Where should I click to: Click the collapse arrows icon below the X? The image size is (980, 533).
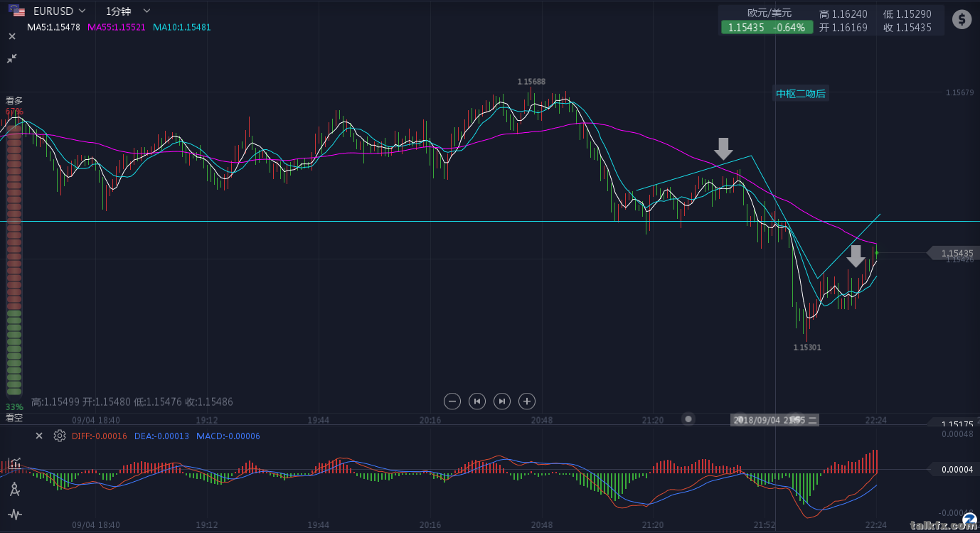point(12,58)
